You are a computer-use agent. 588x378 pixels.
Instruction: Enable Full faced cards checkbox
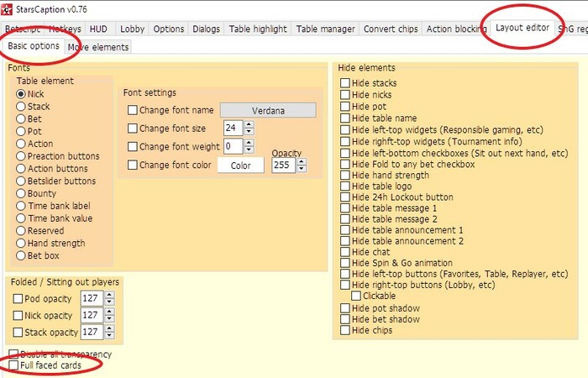[13, 365]
